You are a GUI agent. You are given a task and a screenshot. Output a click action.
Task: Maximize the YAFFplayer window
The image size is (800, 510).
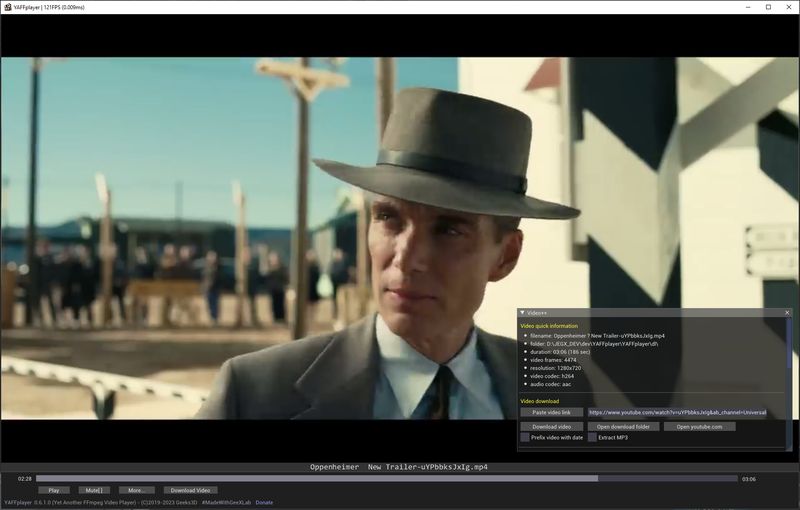(x=768, y=7)
